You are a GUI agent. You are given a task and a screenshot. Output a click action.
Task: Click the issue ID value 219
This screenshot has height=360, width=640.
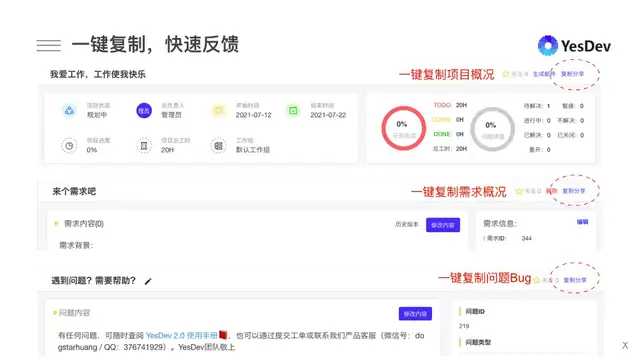(x=464, y=326)
